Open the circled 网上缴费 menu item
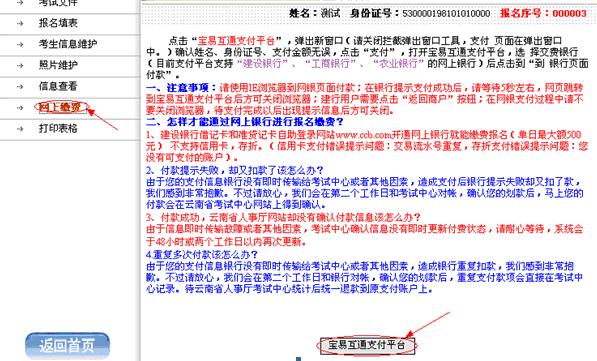Viewport: 597px width, 361px height. coord(60,107)
